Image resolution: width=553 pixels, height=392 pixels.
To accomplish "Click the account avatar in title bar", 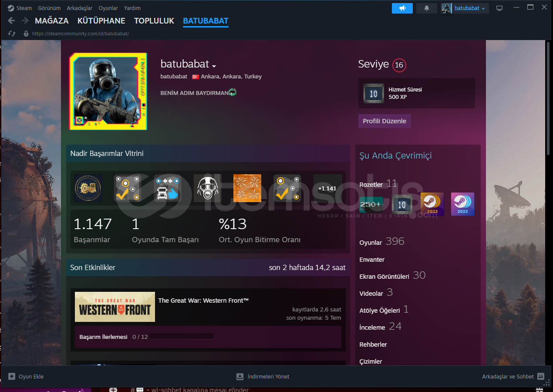I will (446, 8).
